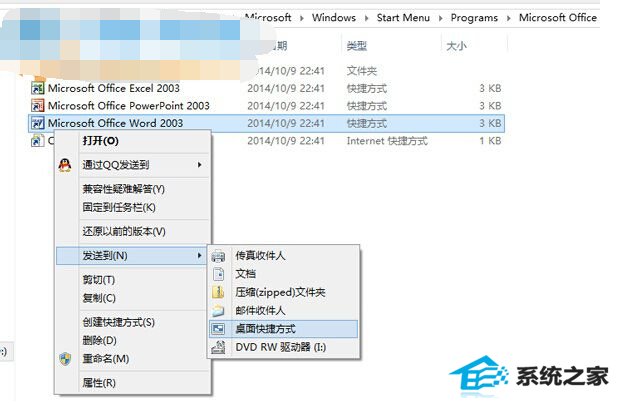Click the Word 2003 shortcut icon
Screen dimensions: 617x403
(37, 123)
